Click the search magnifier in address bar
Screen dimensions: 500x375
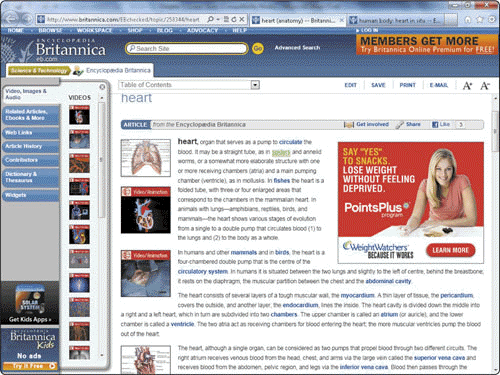[210, 20]
